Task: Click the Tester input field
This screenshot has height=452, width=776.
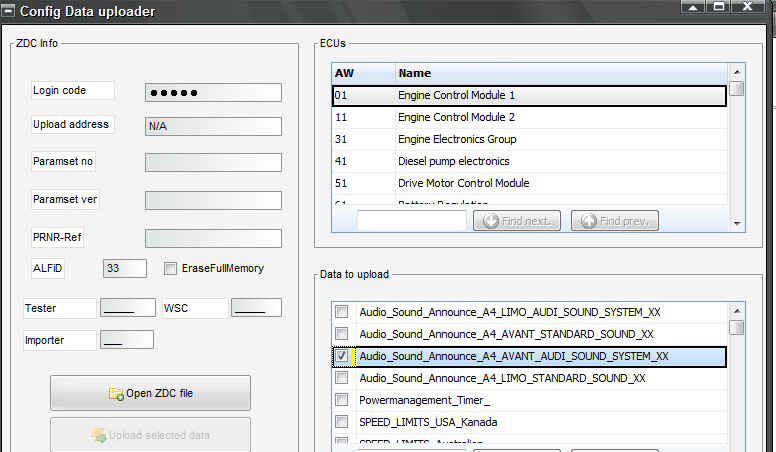Action: click(x=128, y=308)
